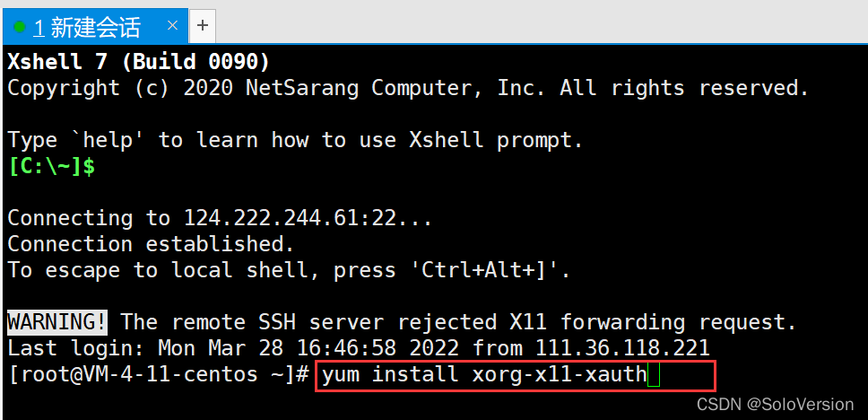Click the green connection status dot on the tab
The width and height of the screenshot is (868, 420).
[x=20, y=27]
